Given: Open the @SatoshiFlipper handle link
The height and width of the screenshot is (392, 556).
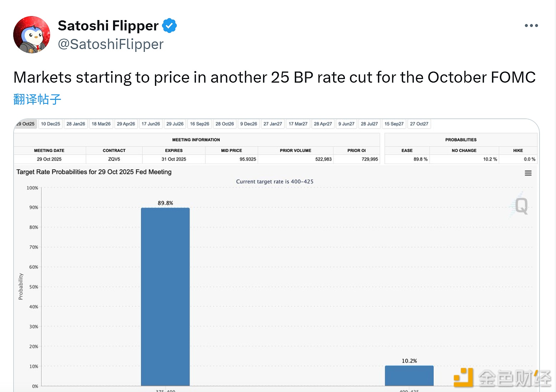Looking at the screenshot, I should click(x=111, y=44).
